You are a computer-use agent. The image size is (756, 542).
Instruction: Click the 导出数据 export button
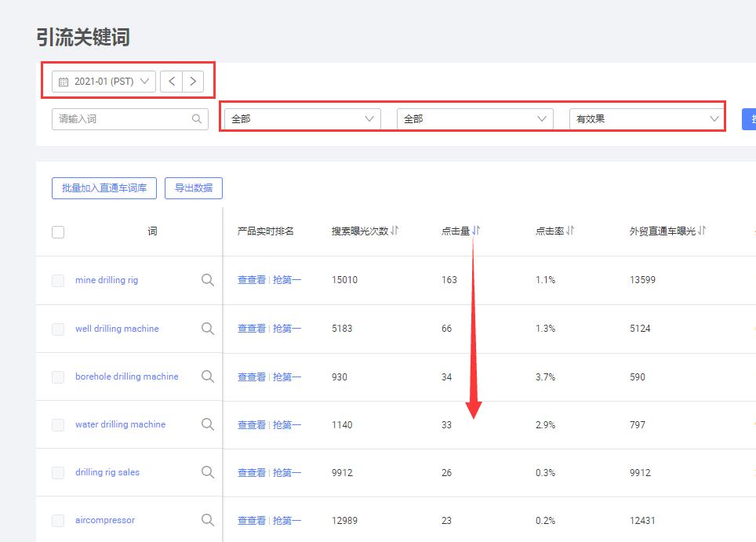[193, 188]
